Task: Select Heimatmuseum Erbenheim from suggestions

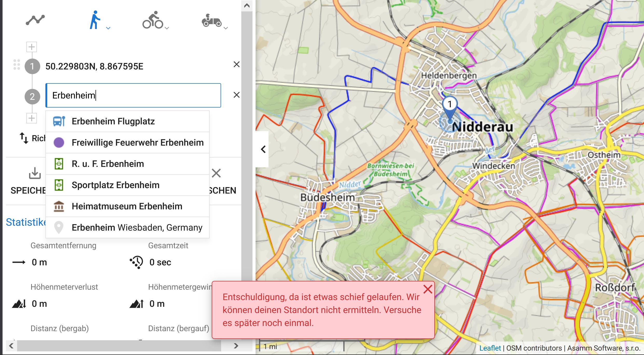Action: [127, 206]
